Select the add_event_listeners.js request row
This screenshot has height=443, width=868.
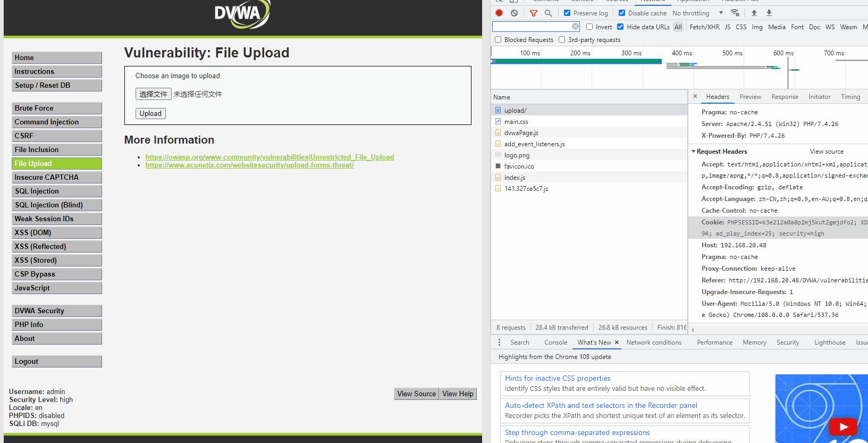589,144
